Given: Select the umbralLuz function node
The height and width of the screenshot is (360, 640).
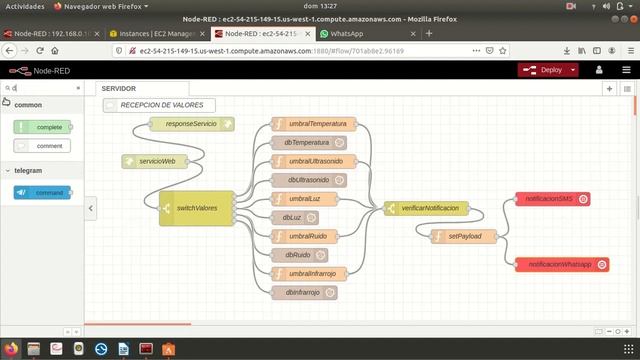Looking at the screenshot, I should tap(304, 199).
